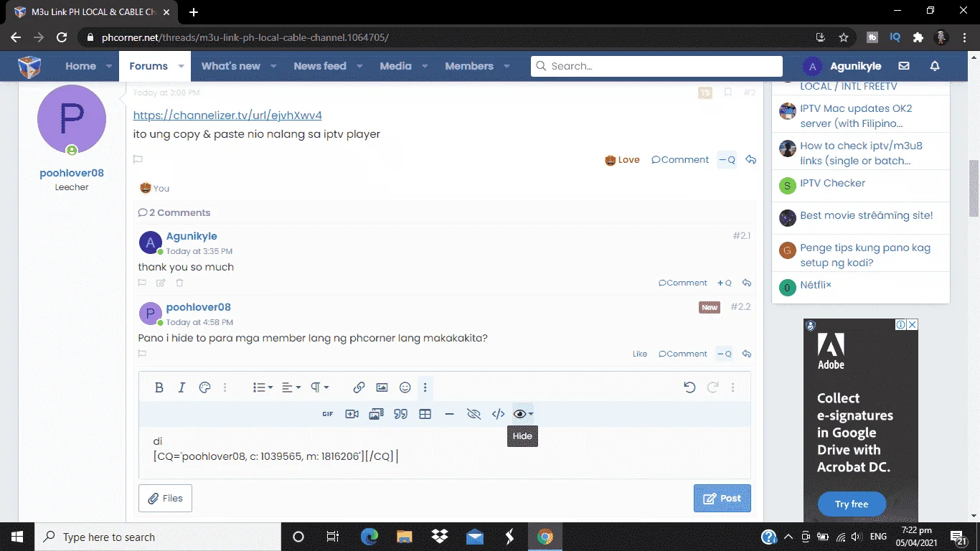
Task: Expand the What's new submenu arrow
Action: coord(273,66)
